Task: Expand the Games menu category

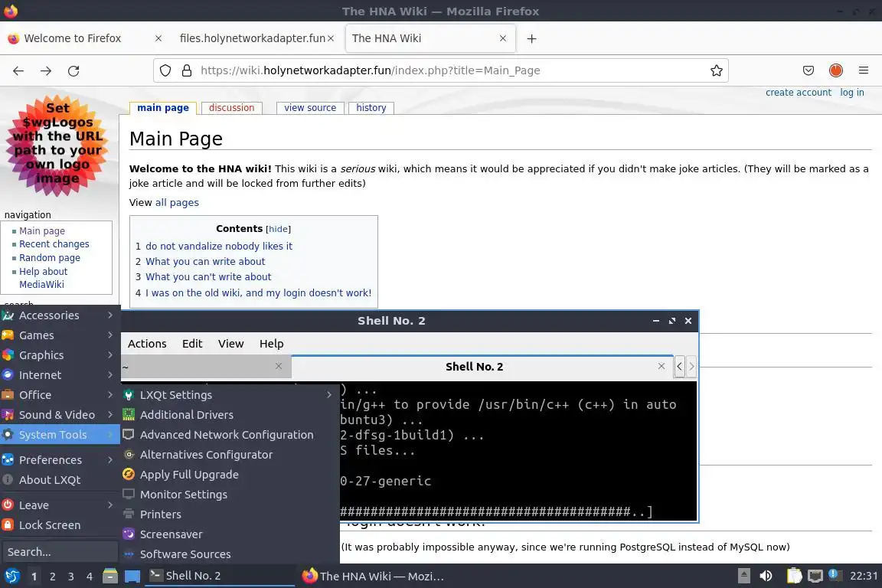Action: pyautogui.click(x=60, y=335)
